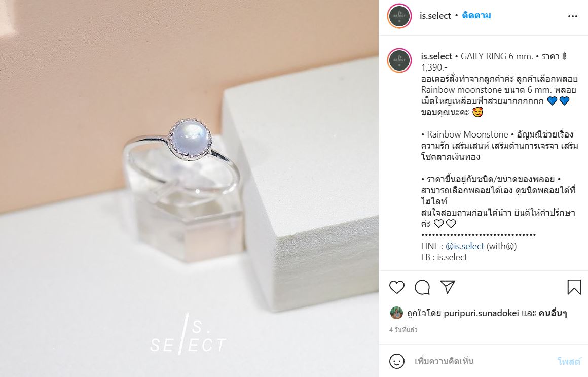The width and height of the screenshot is (588, 377).
Task: Open the emoji picker smiley icon
Action: 397,361
